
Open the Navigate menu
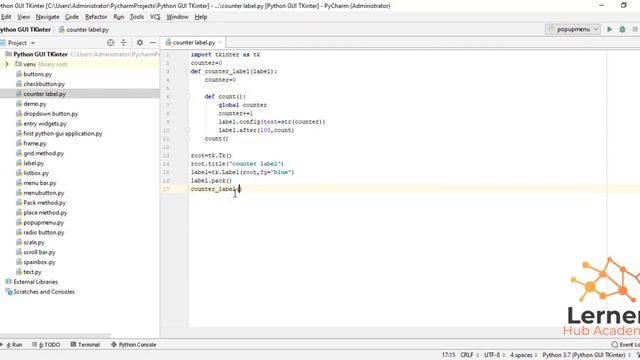click(47, 17)
